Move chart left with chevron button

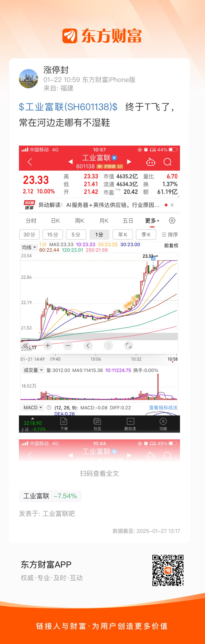(x=88, y=345)
